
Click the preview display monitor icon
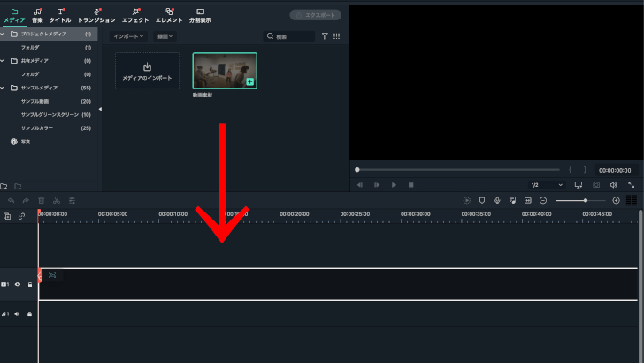tap(579, 185)
